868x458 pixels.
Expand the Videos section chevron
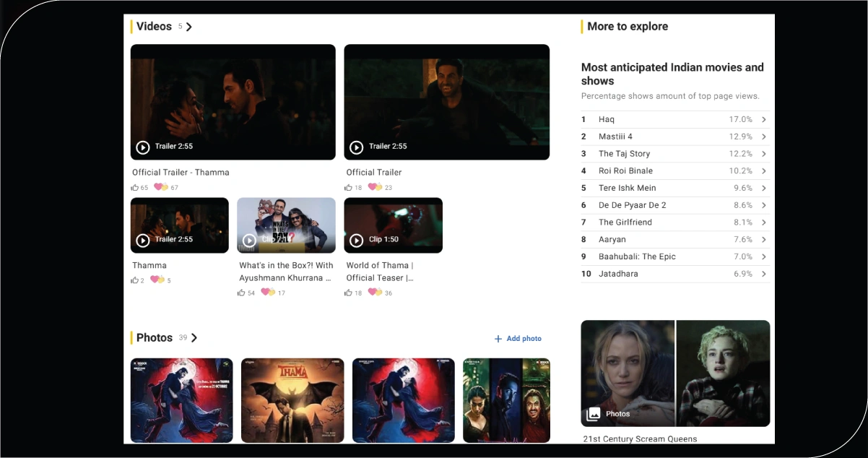(x=189, y=27)
